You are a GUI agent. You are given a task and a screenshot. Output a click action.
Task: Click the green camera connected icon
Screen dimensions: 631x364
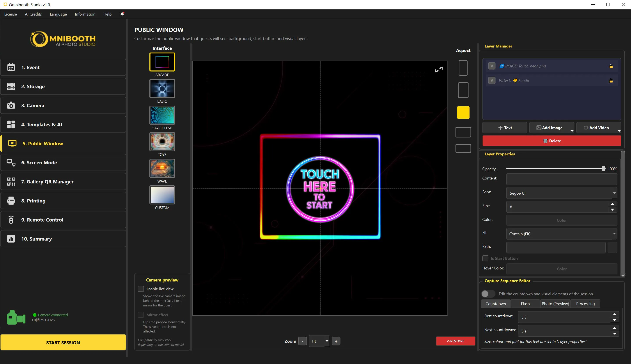tap(16, 318)
